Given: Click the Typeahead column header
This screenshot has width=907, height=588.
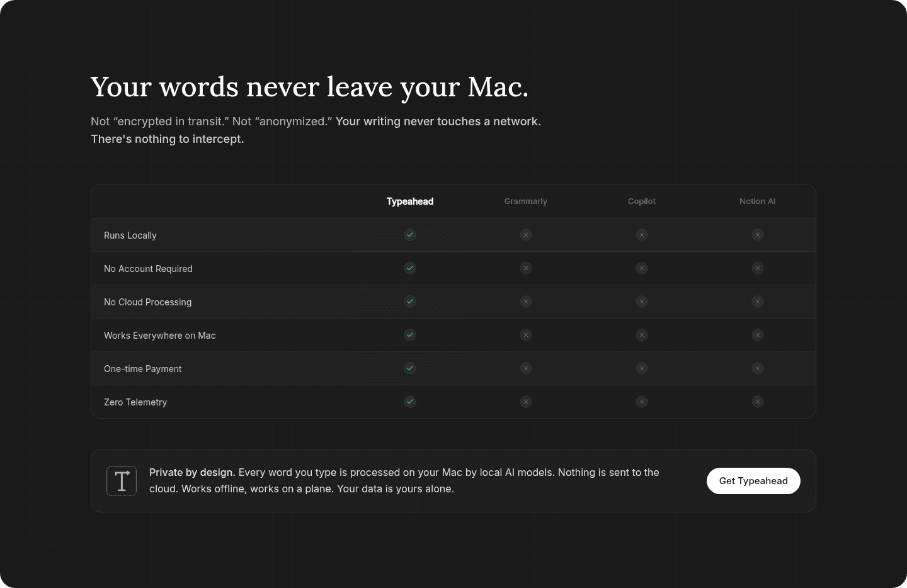Looking at the screenshot, I should click(x=410, y=201).
